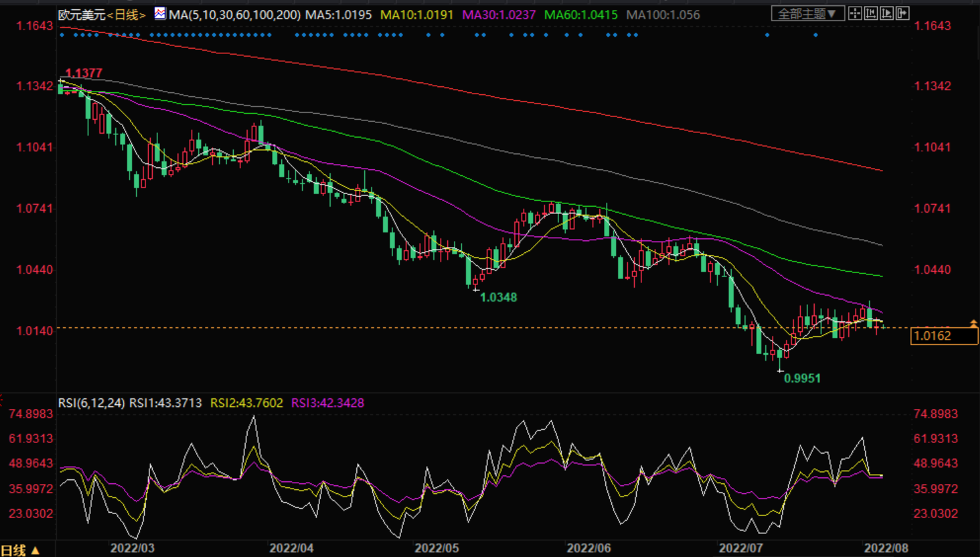Select the 1.0162 current price tag

click(943, 336)
